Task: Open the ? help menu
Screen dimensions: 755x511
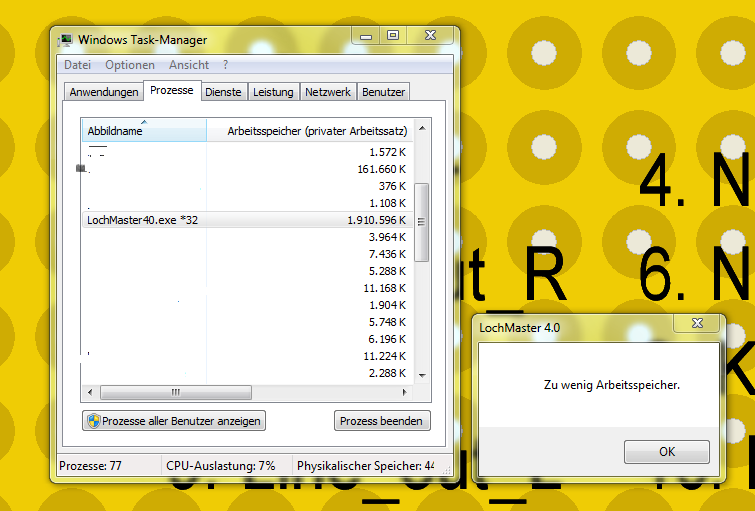Action: pos(225,65)
